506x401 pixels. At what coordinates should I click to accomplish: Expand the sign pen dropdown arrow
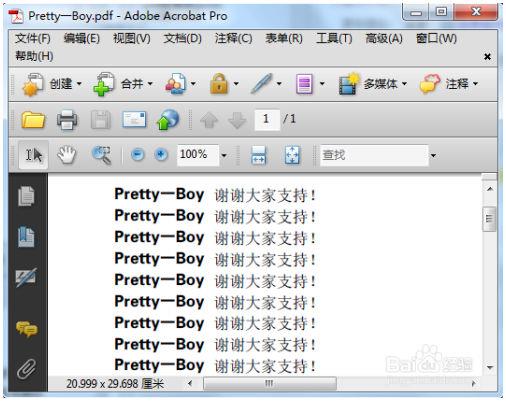click(279, 84)
